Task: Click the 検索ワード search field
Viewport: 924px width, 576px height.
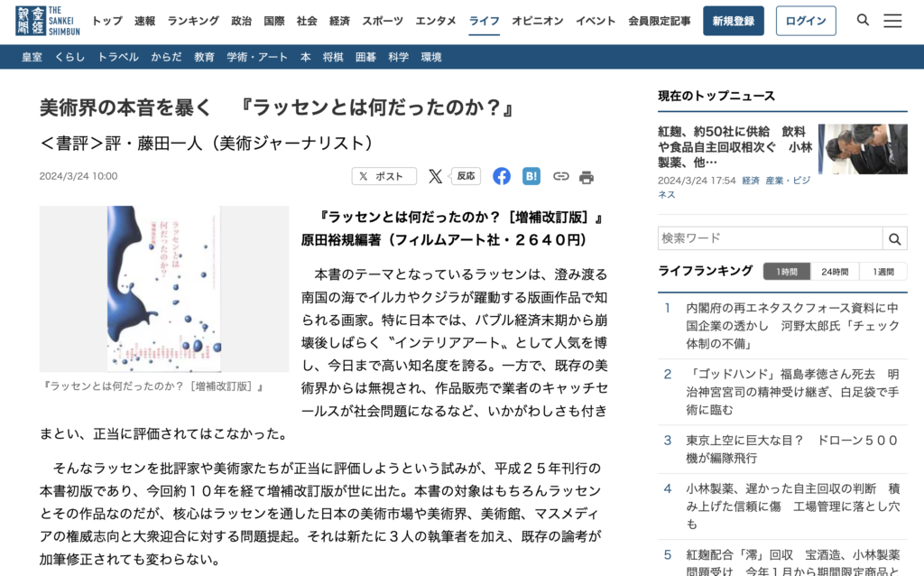Action: [770, 238]
